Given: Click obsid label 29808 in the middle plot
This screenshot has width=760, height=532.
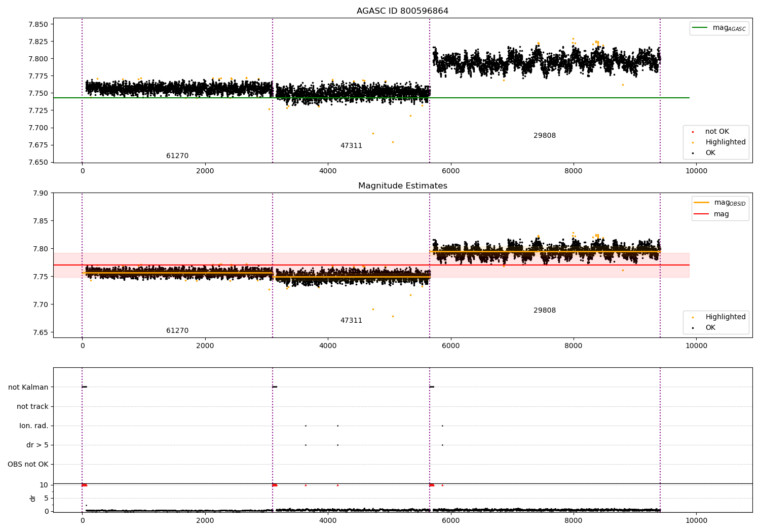Looking at the screenshot, I should point(545,311).
